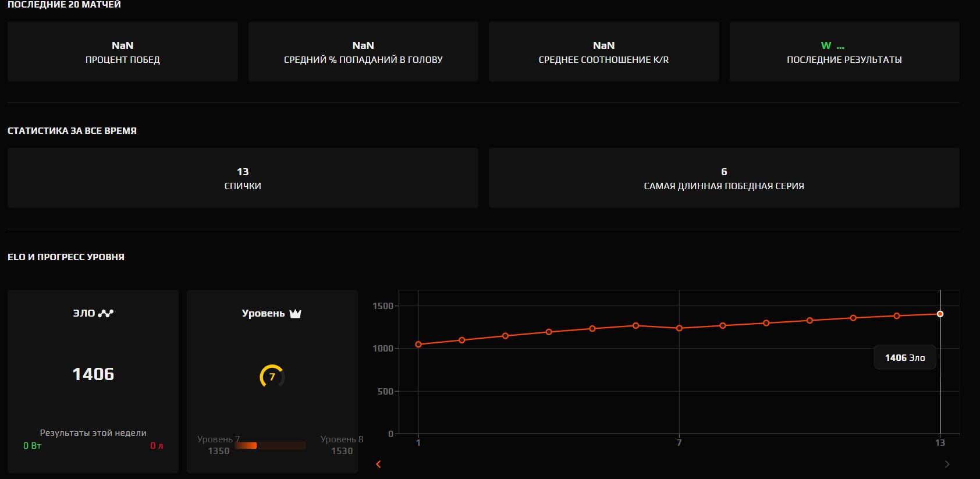Select the highlighted match 13 point on chart
Viewport: 980px width, 479px height.
pos(940,314)
